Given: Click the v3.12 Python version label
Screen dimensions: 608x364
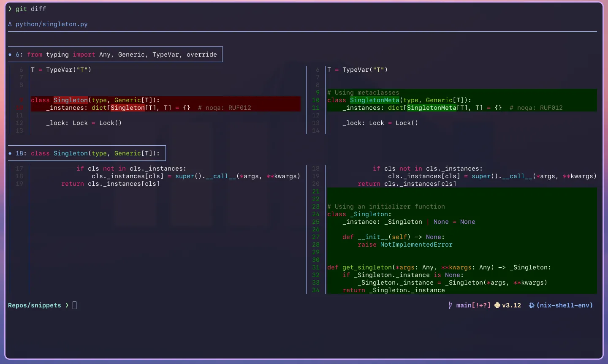Looking at the screenshot, I should (511, 305).
